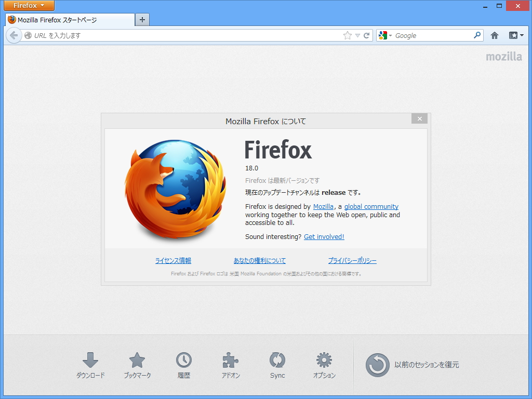Image resolution: width=532 pixels, height=399 pixels.
Task: Navigate back with the back arrow
Action: (x=14, y=35)
